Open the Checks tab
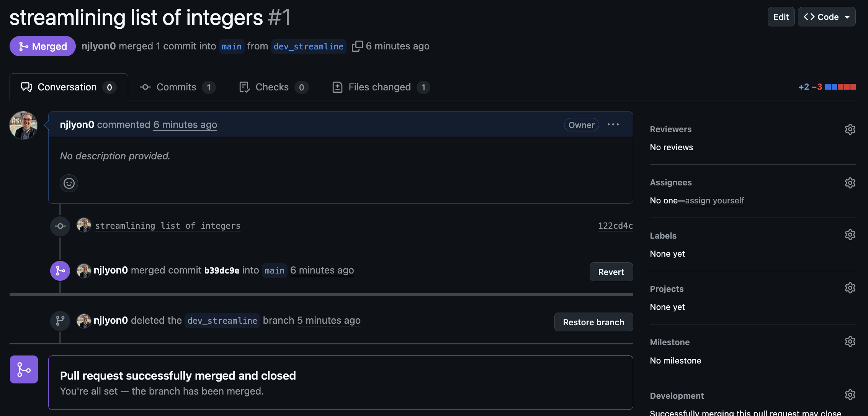The height and width of the screenshot is (416, 868). (x=272, y=87)
